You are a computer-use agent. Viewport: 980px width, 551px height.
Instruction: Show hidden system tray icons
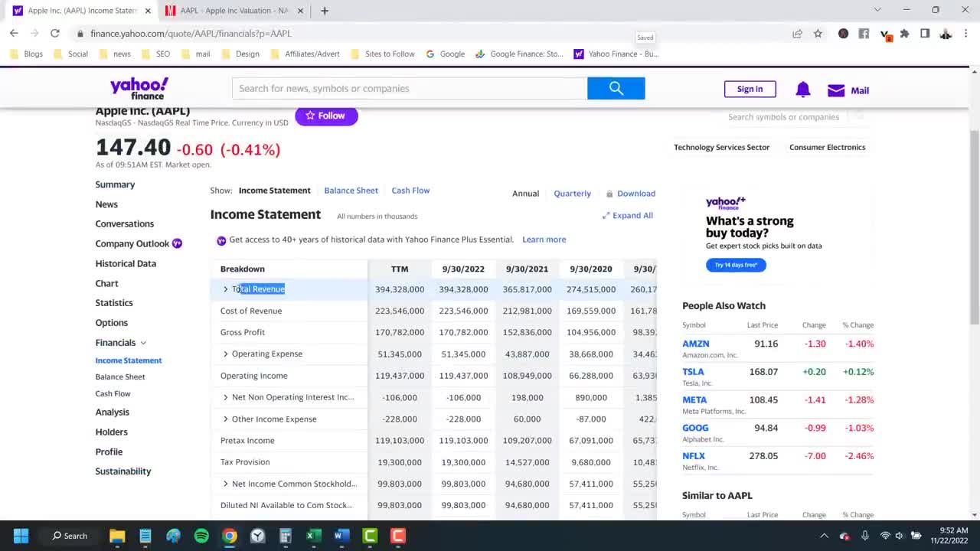click(824, 536)
